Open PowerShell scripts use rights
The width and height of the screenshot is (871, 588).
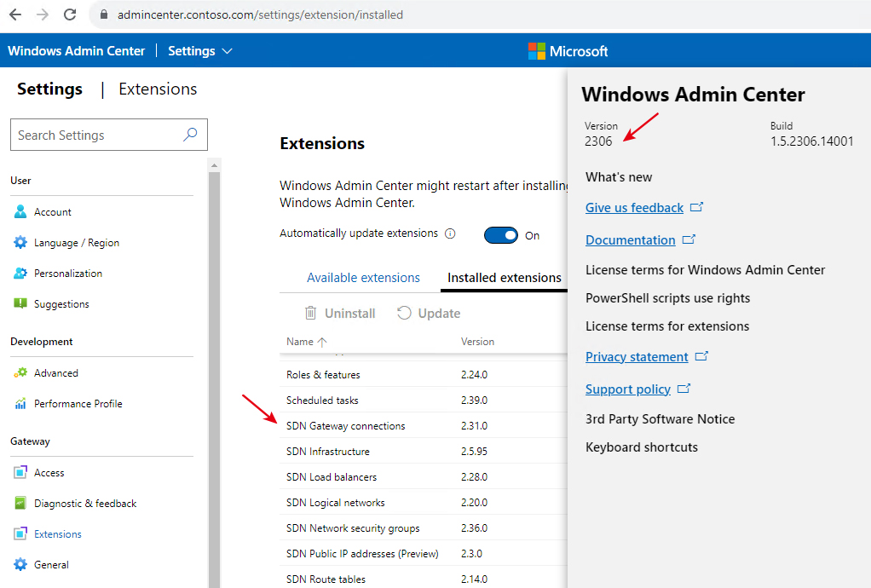pos(667,298)
